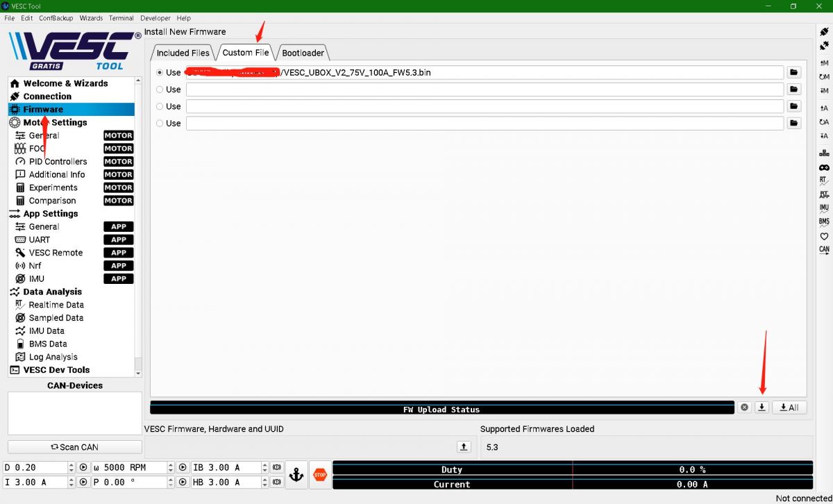Click stepper arrows on P 0.00 ° field
Image resolution: width=833 pixels, height=504 pixels.
point(170,482)
